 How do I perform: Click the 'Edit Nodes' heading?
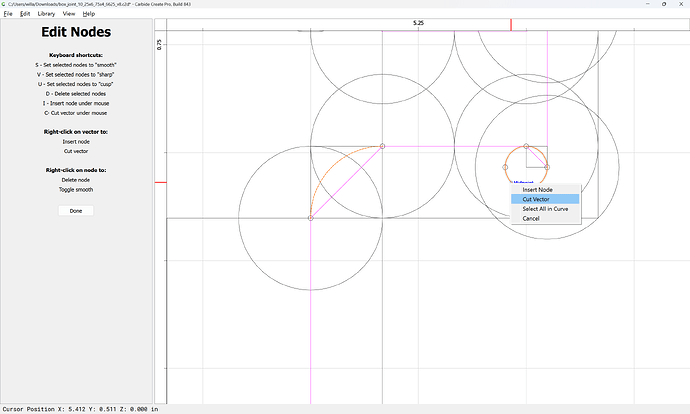pyautogui.click(x=76, y=32)
